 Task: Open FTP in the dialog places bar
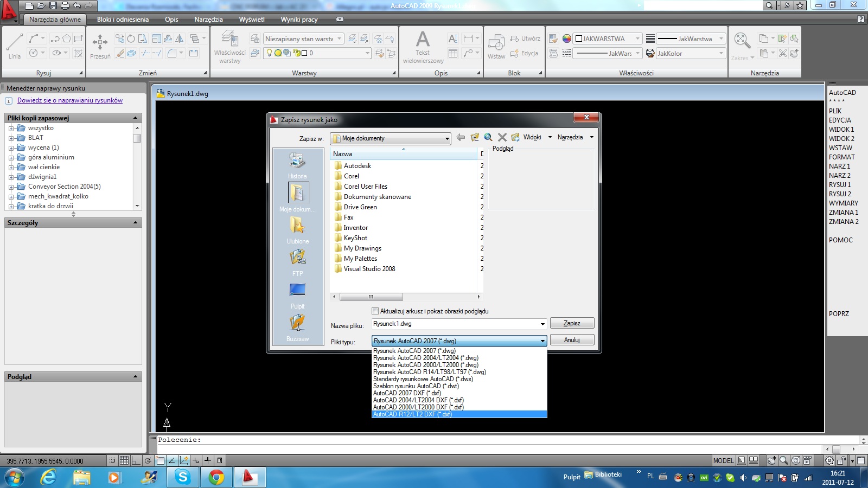tap(297, 262)
